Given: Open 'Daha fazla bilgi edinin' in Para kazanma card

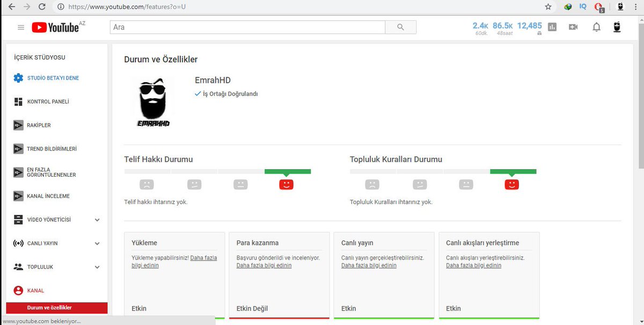Looking at the screenshot, I should (264, 265).
